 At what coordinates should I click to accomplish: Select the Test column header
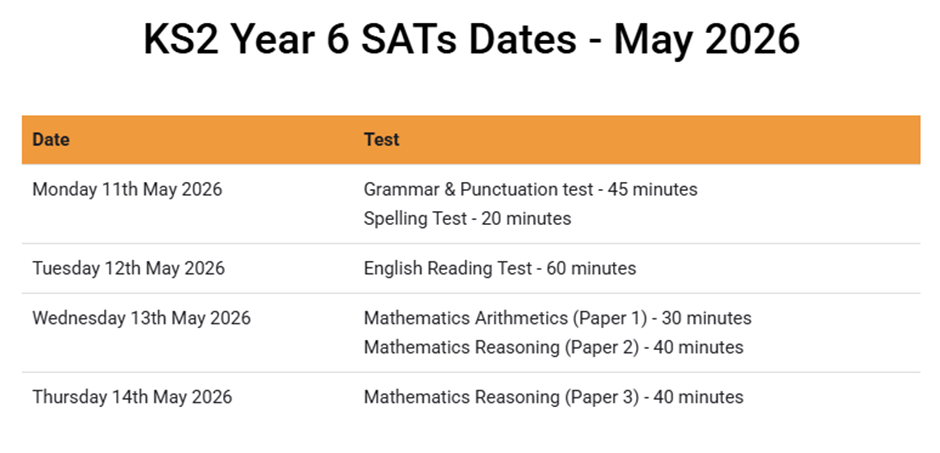(381, 140)
